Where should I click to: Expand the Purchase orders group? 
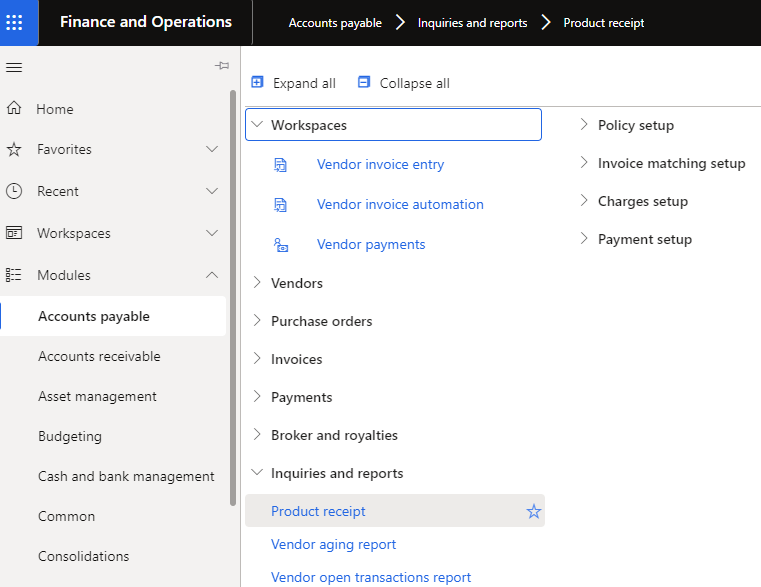pyautogui.click(x=257, y=320)
